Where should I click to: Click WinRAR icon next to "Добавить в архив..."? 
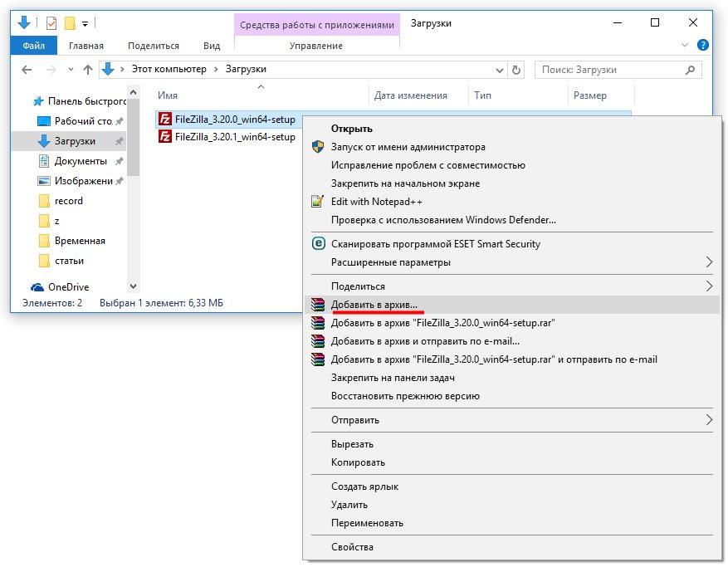click(317, 305)
